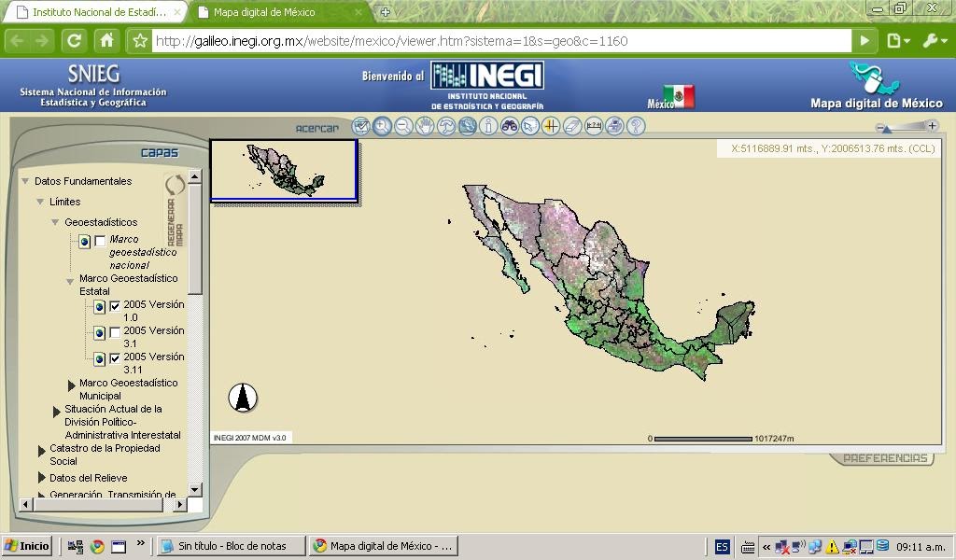The height and width of the screenshot is (560, 956).
Task: Click globe icon beside Marco geoestadístico nacional
Action: click(84, 242)
